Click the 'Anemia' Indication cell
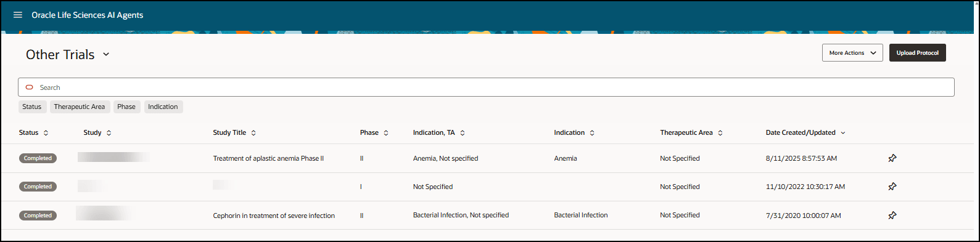This screenshot has width=980, height=242. [x=566, y=158]
